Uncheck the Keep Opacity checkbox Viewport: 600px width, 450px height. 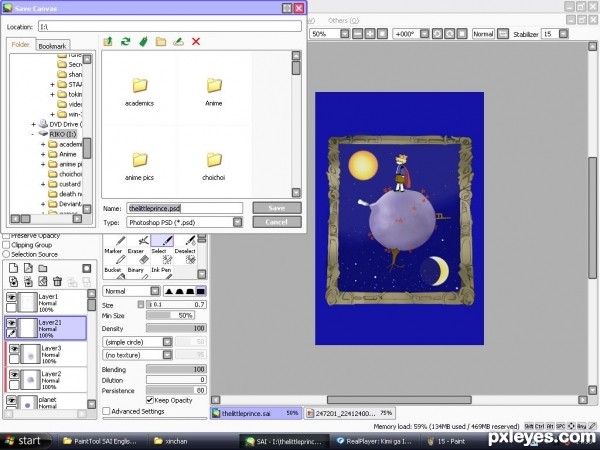(x=150, y=400)
